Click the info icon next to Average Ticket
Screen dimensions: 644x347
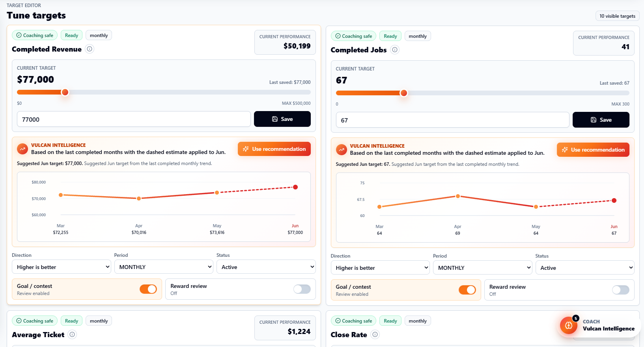(x=72, y=334)
